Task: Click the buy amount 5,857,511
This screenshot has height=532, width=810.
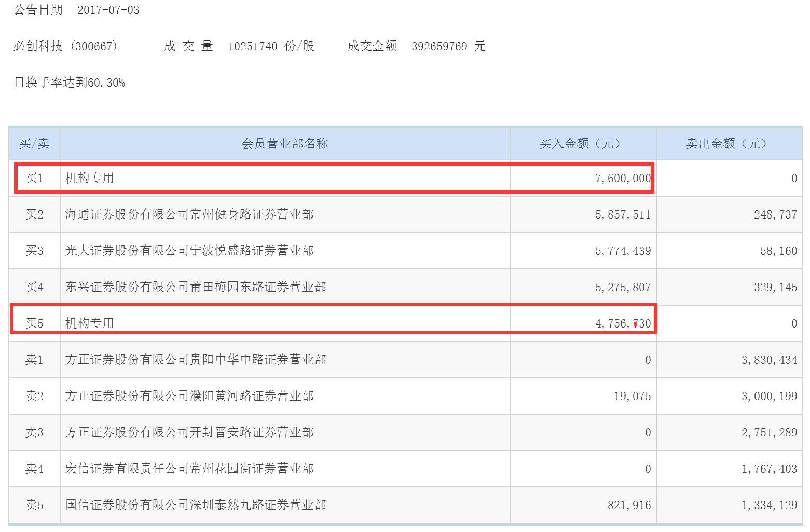Action: point(623,215)
